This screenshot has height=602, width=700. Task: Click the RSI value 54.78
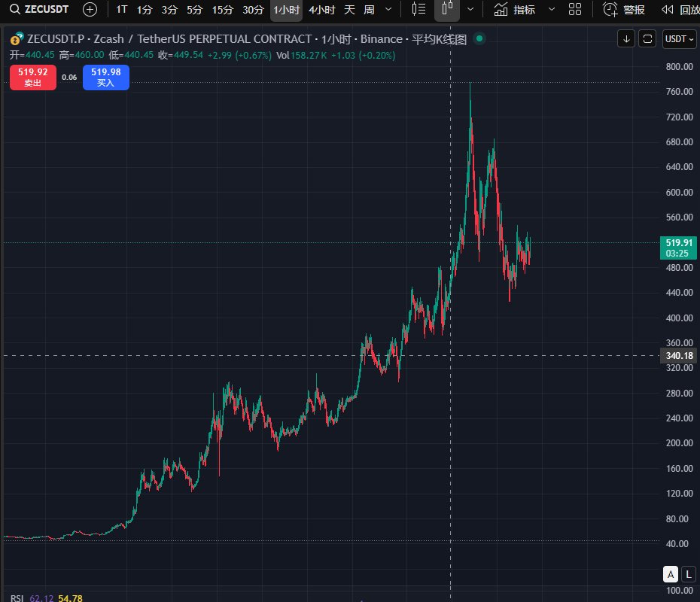(70, 598)
